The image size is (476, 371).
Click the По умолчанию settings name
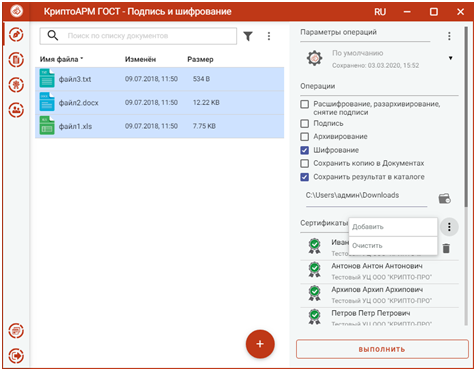[x=357, y=53]
